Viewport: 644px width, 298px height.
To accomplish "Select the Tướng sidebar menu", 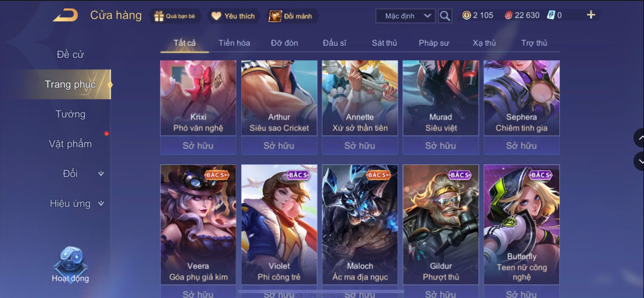I will point(70,114).
